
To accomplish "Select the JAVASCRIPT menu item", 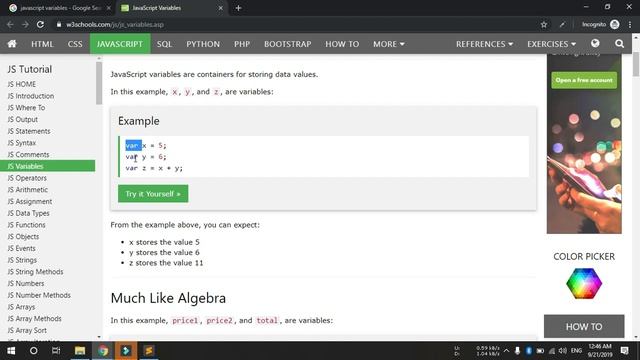I will pyautogui.click(x=120, y=44).
